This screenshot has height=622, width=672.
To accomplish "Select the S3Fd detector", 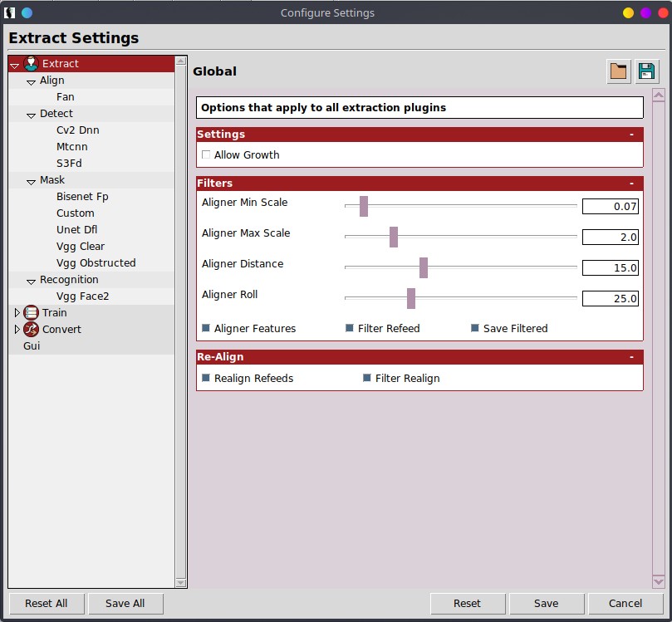I will pos(69,164).
